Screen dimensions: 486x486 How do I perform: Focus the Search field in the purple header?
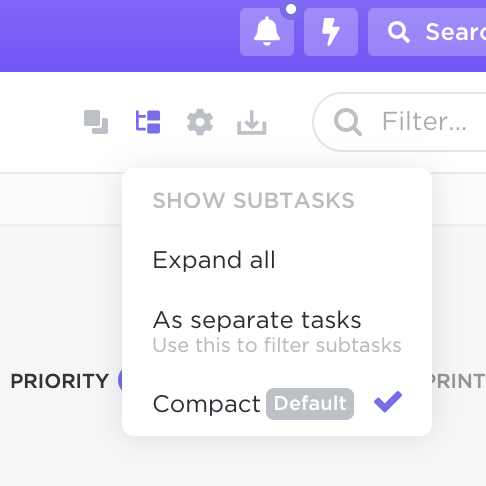click(427, 32)
